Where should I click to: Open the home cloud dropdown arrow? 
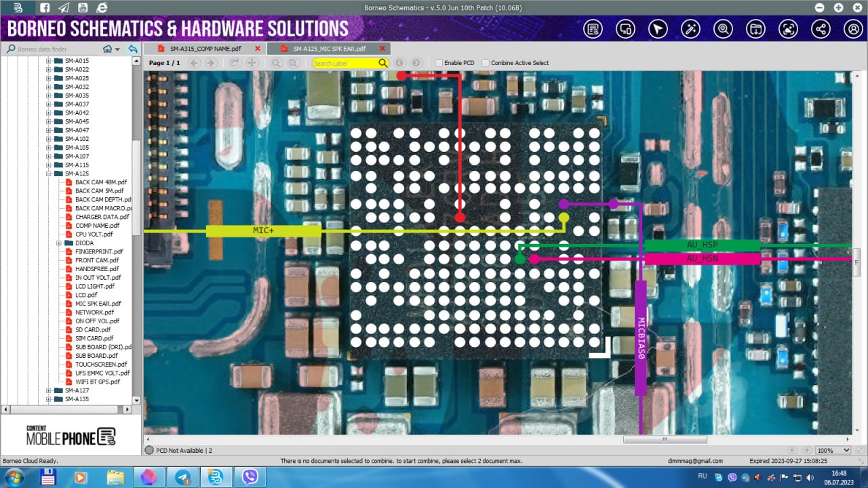117,49
